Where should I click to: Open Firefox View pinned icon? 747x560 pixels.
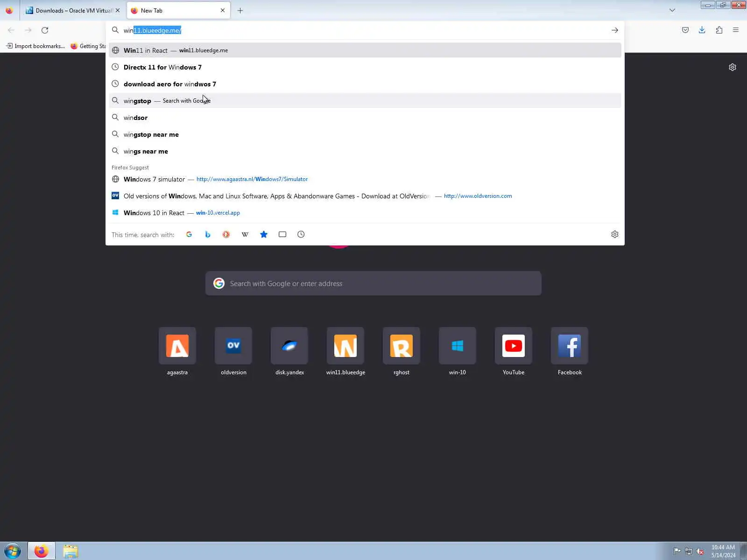[9, 10]
